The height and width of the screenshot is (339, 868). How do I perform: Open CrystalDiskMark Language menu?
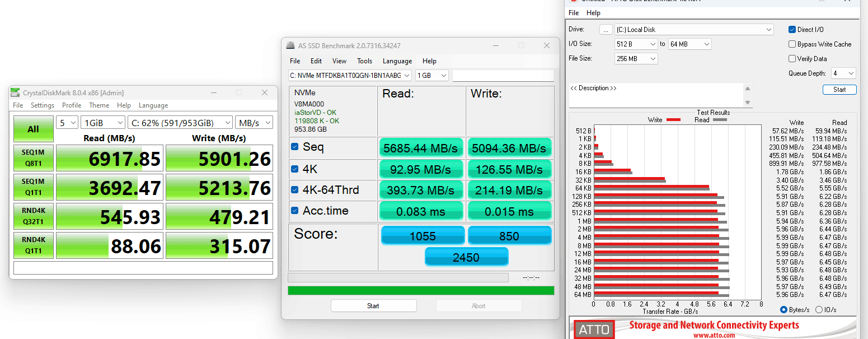point(153,105)
